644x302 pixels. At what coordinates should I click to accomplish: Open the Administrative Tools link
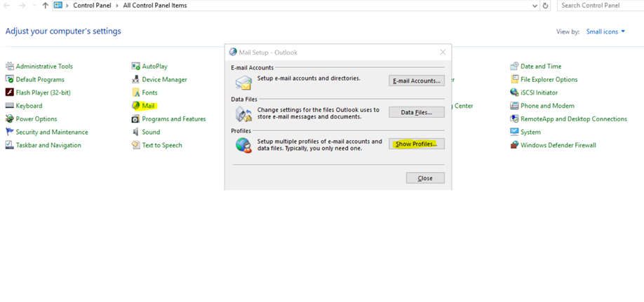click(44, 67)
